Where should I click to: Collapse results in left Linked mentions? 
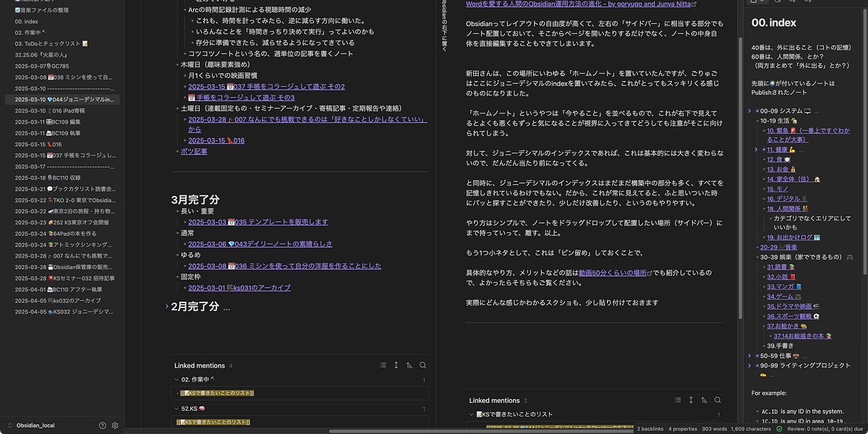(x=383, y=365)
